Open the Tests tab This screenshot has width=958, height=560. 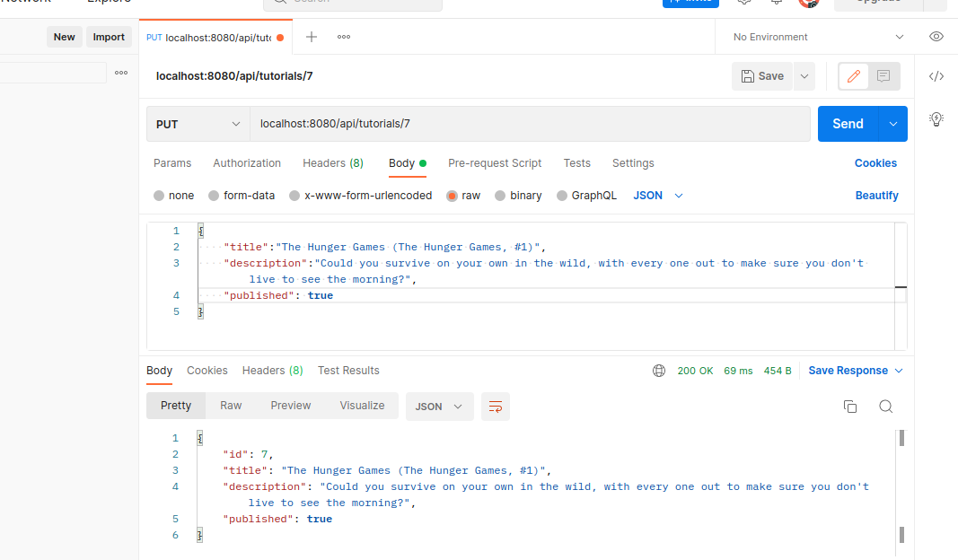point(576,163)
